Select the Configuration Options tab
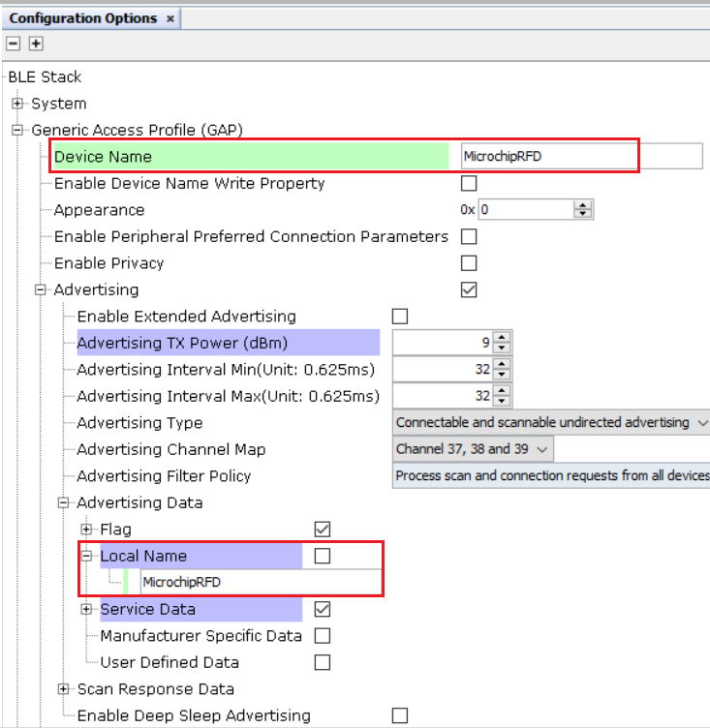This screenshot has width=710, height=728. [82, 18]
